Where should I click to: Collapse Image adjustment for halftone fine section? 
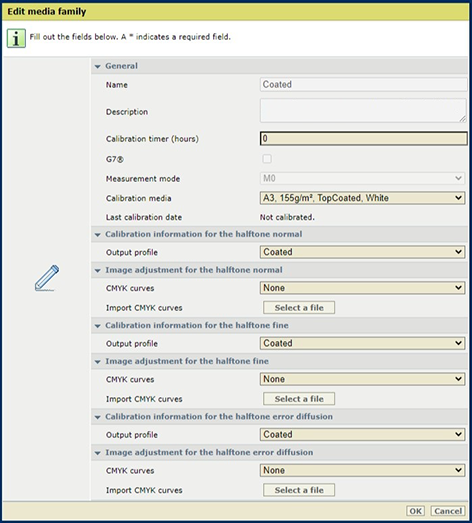pyautogui.click(x=97, y=361)
